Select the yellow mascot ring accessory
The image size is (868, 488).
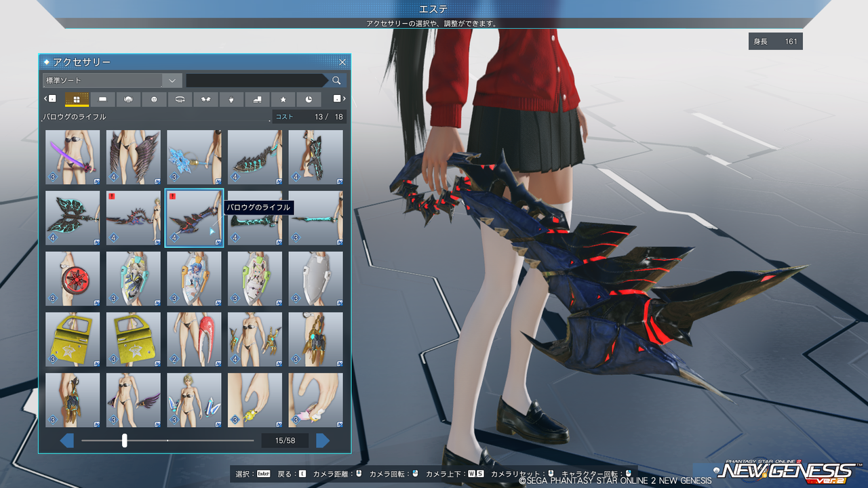tap(255, 400)
